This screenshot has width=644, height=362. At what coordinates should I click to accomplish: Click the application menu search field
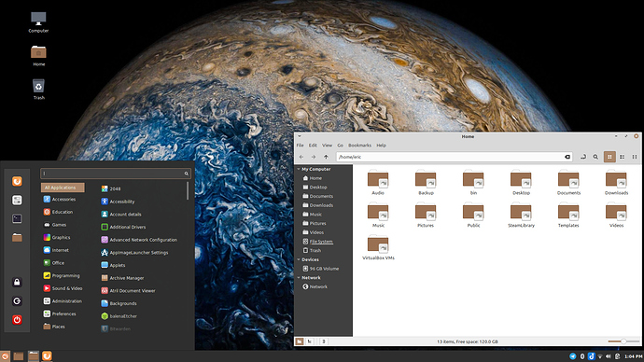tap(116, 174)
